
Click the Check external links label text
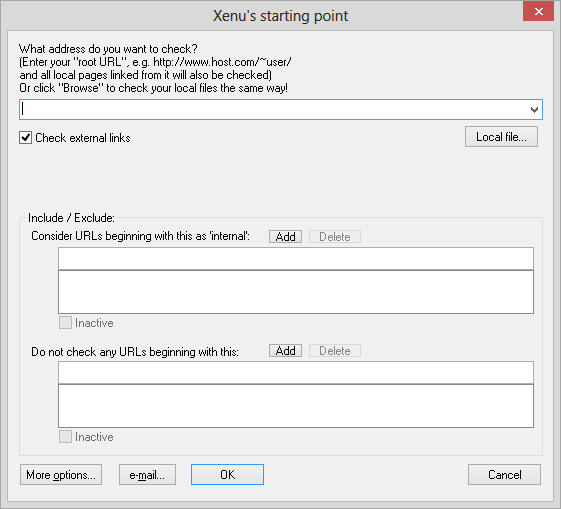pos(83,138)
